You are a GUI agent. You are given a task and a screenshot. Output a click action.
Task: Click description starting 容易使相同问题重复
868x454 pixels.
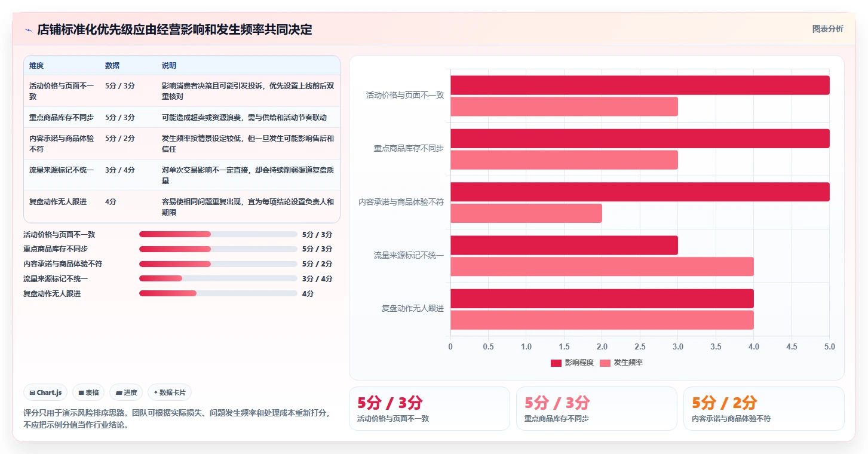pos(248,207)
